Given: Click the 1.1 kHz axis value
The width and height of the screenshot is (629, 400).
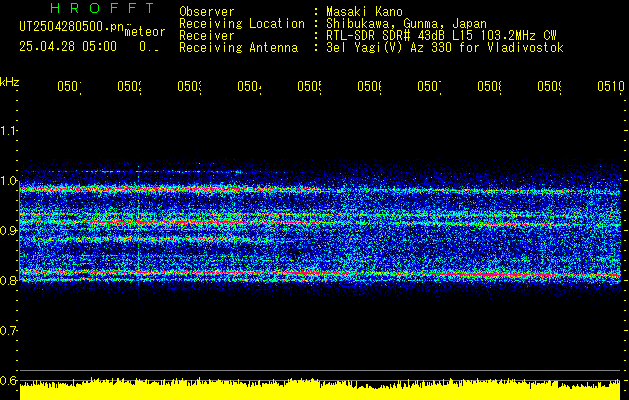Looking at the screenshot, I should point(8,130).
